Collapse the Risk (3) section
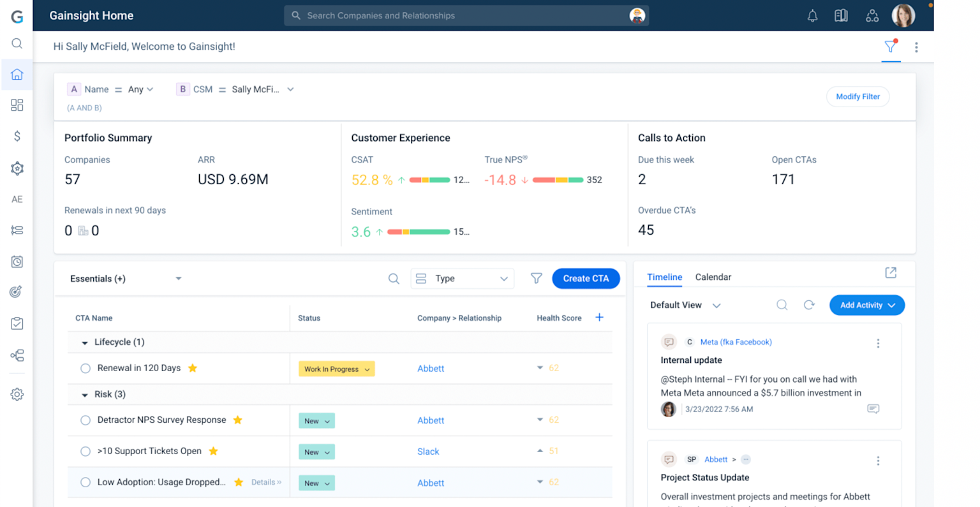980x507 pixels. coord(84,394)
